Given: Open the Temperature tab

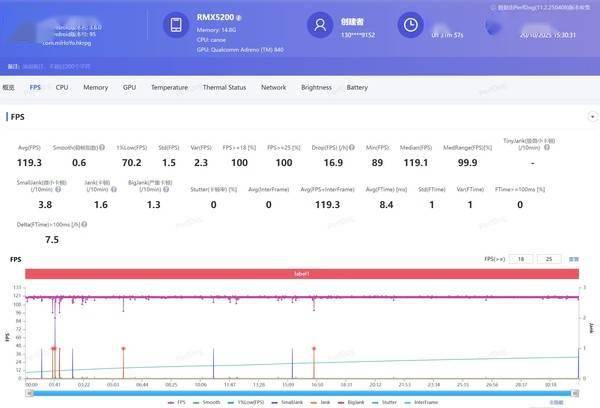Looking at the screenshot, I should click(x=169, y=88).
